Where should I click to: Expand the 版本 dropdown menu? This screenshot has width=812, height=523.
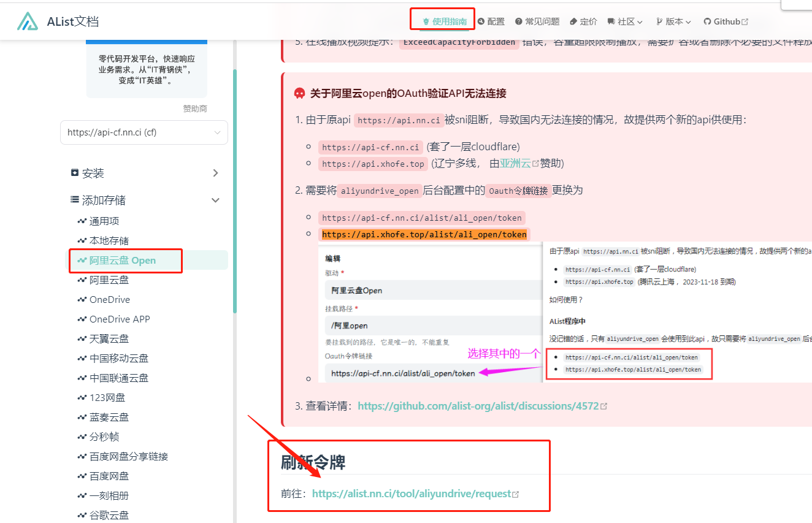(x=673, y=21)
